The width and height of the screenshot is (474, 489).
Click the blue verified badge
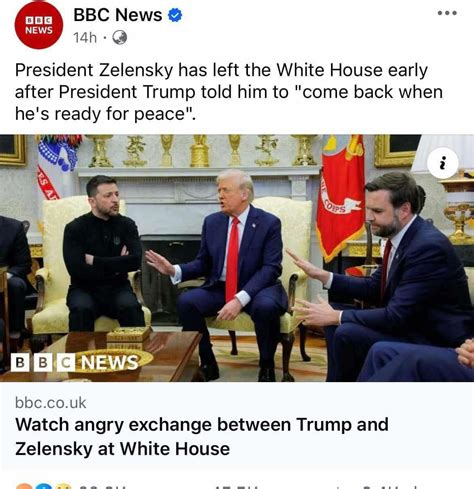click(x=175, y=15)
